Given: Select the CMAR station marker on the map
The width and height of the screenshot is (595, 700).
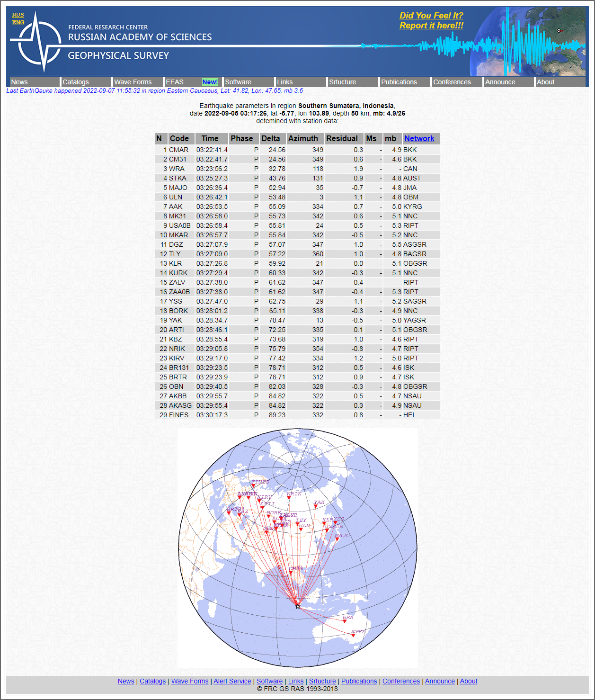Looking at the screenshot, I should tap(292, 572).
